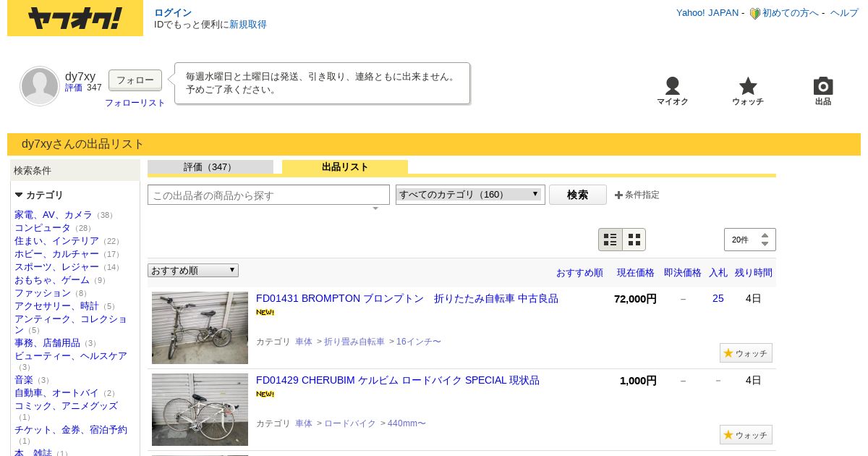The image size is (868, 456).
Task: Open CHERUBIM road bike thumbnail
Action: coord(200,410)
